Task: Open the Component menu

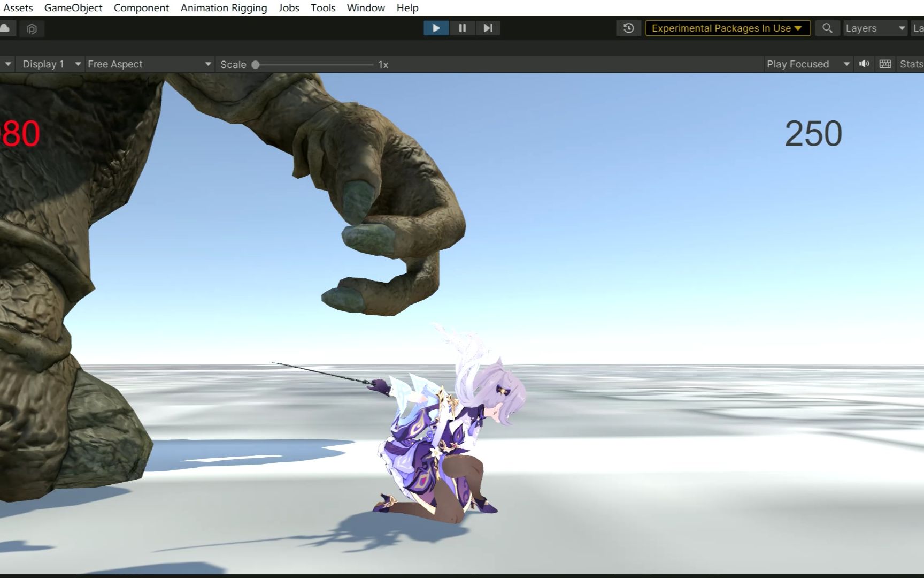Action: pyautogui.click(x=141, y=8)
